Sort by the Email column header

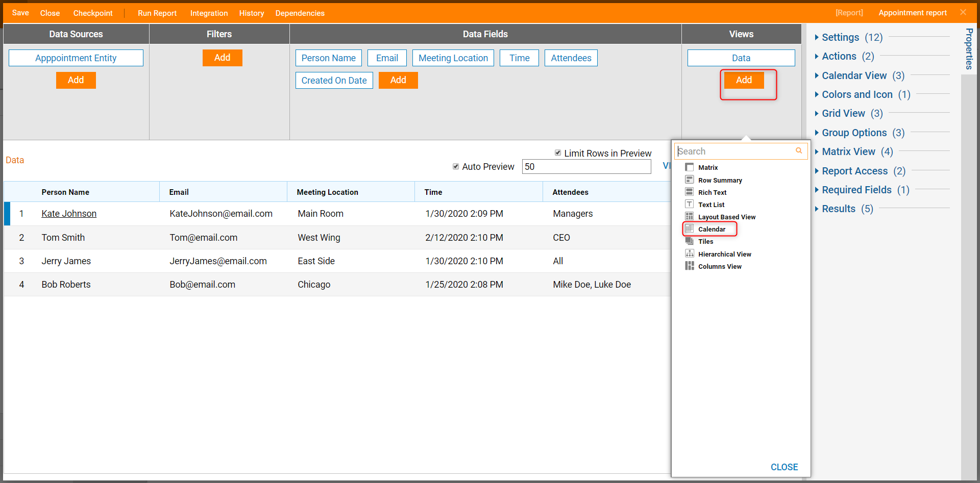[x=179, y=192]
